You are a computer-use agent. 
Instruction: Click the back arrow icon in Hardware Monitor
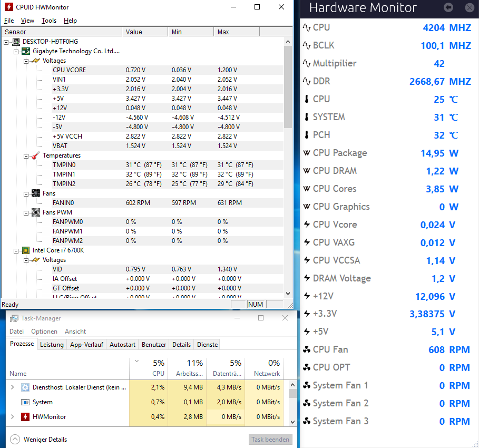click(x=448, y=7)
